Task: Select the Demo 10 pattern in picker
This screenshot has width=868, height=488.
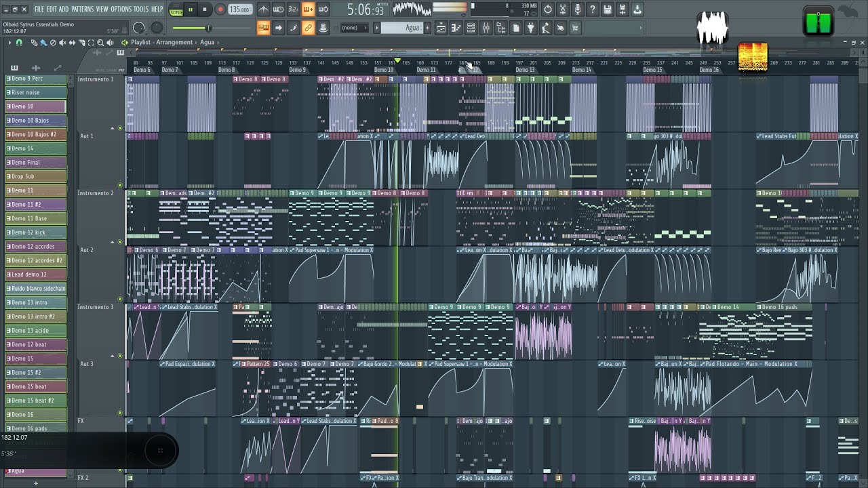Action: (35, 106)
